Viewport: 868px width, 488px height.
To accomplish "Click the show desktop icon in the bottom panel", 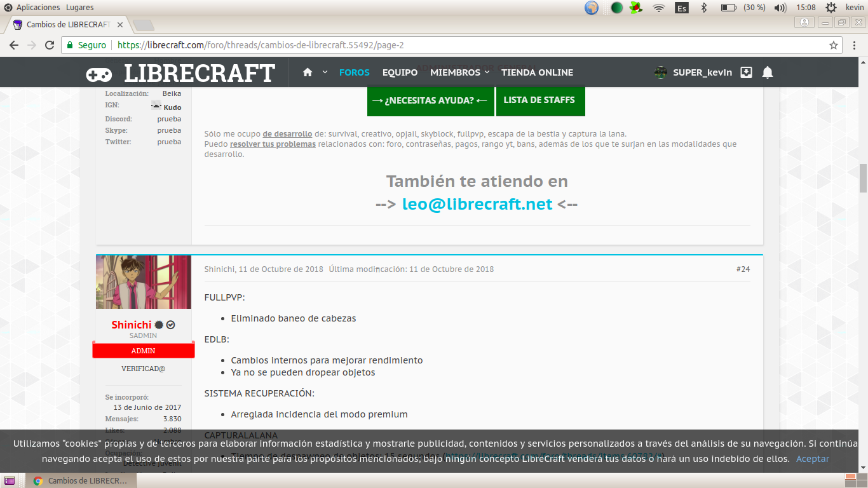I will 10,481.
